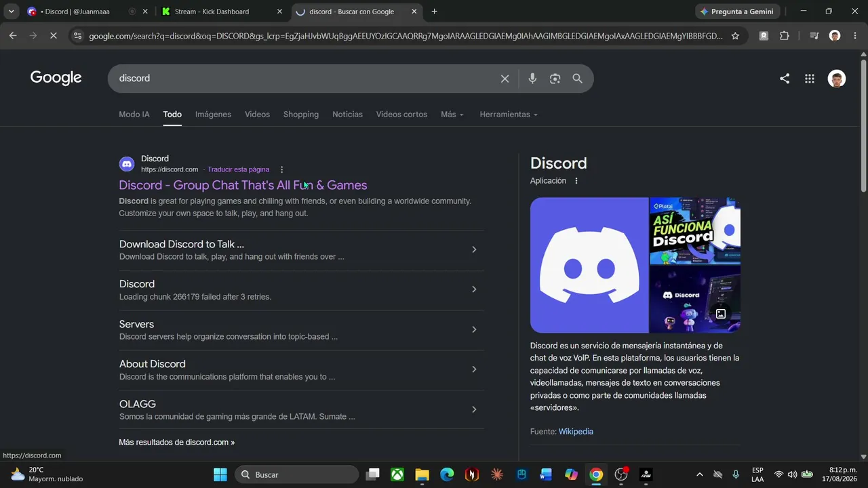This screenshot has height=488, width=868.
Task: Open Copilot from the taskbar
Action: 571,474
